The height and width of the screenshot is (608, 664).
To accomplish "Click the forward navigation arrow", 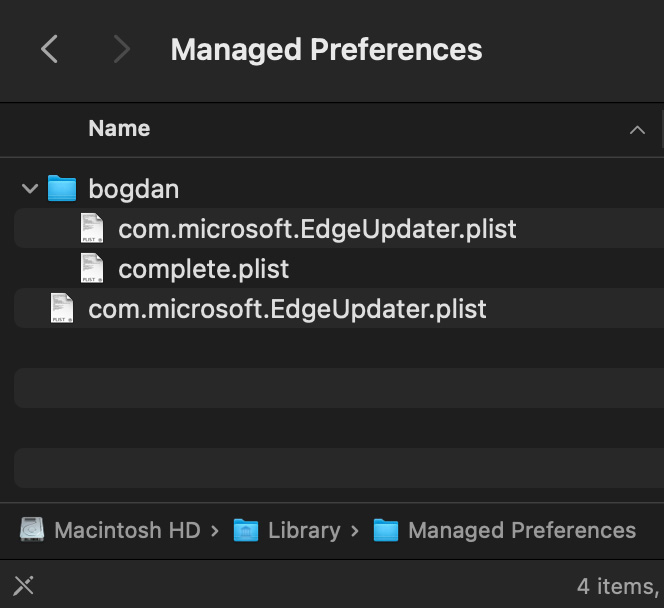I will [121, 49].
